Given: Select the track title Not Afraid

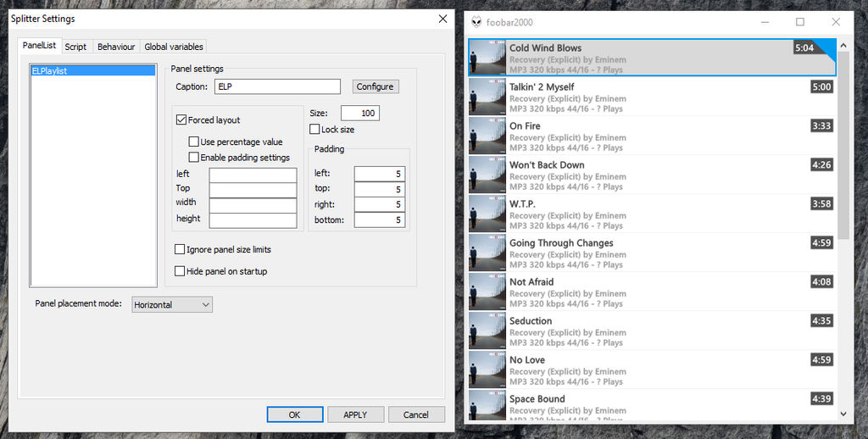Looking at the screenshot, I should 531,281.
